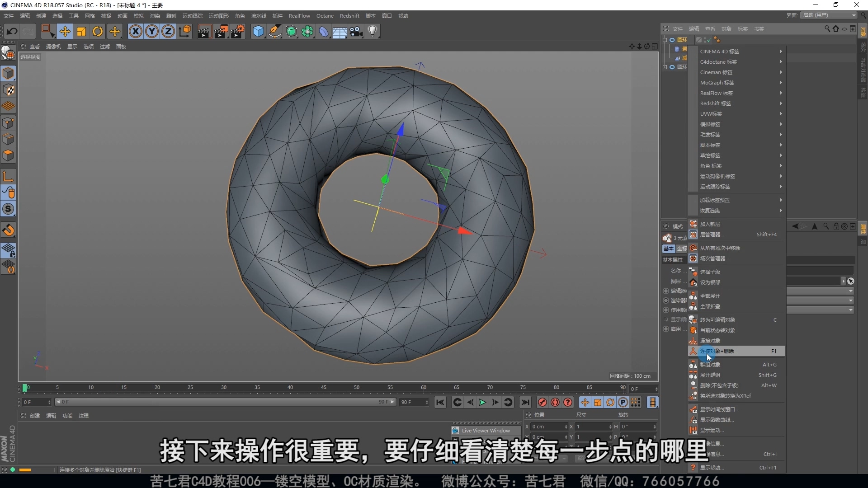The width and height of the screenshot is (868, 488).
Task: Open the Cube primitive object tool
Action: (258, 31)
